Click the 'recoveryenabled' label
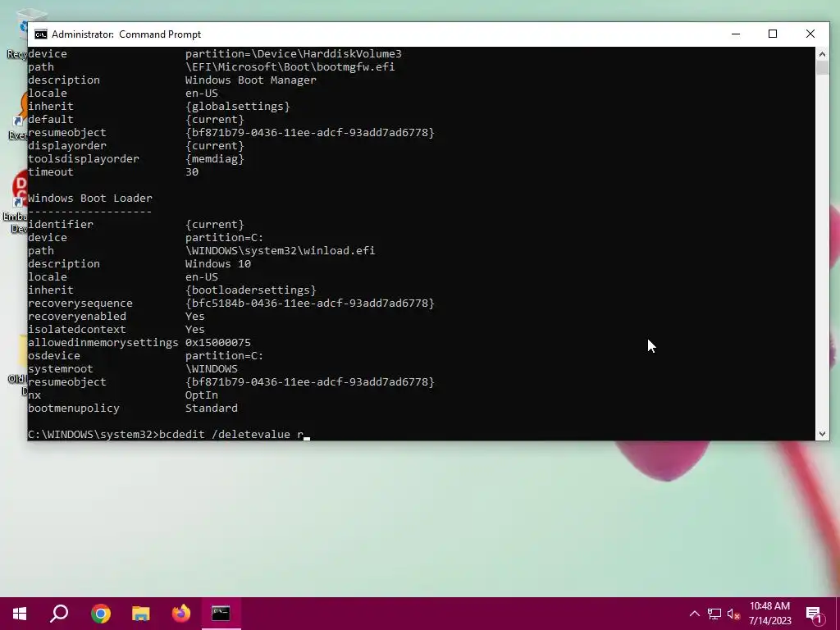 (77, 316)
